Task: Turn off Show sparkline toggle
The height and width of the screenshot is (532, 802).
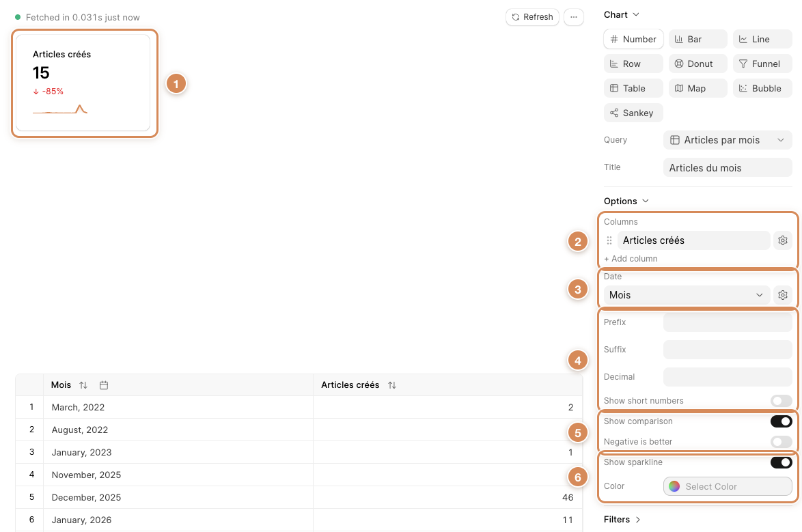Action: [x=781, y=462]
